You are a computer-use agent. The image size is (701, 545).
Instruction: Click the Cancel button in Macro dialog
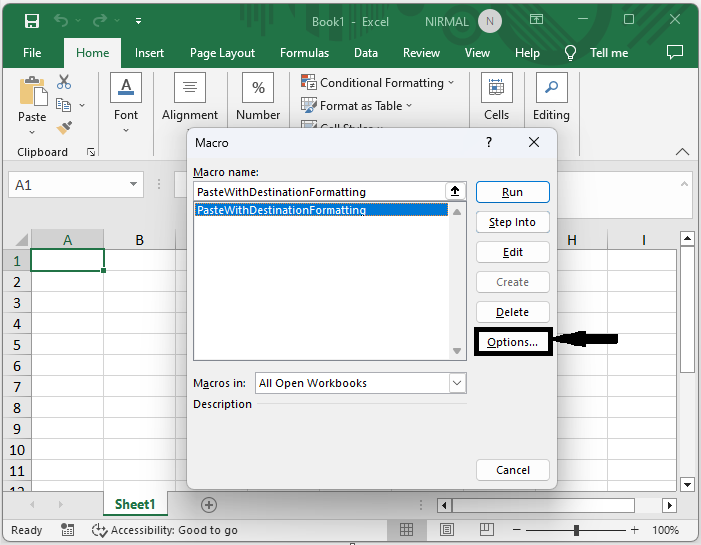click(x=512, y=470)
